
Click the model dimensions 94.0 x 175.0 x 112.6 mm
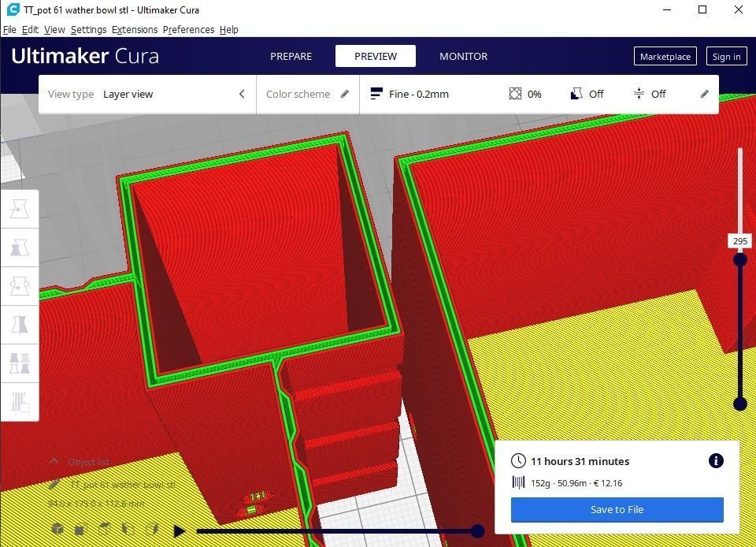coord(96,503)
